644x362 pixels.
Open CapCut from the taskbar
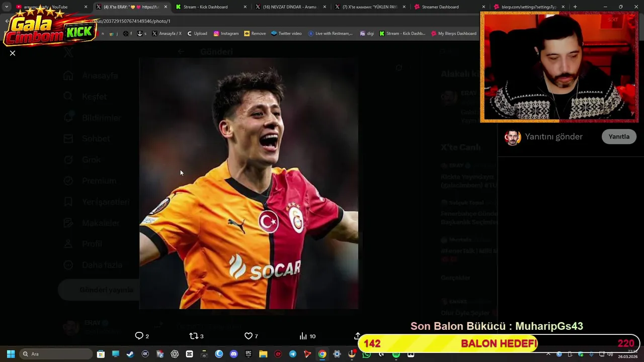189,354
